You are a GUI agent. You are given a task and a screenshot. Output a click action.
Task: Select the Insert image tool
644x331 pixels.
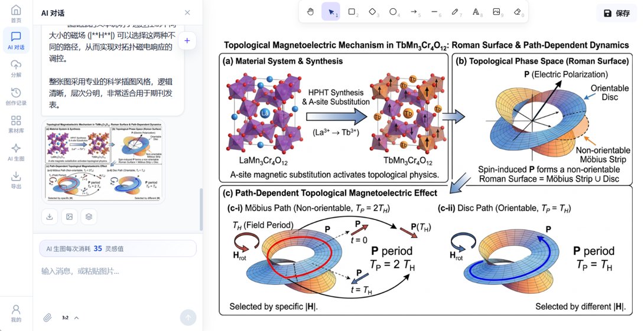(x=496, y=12)
